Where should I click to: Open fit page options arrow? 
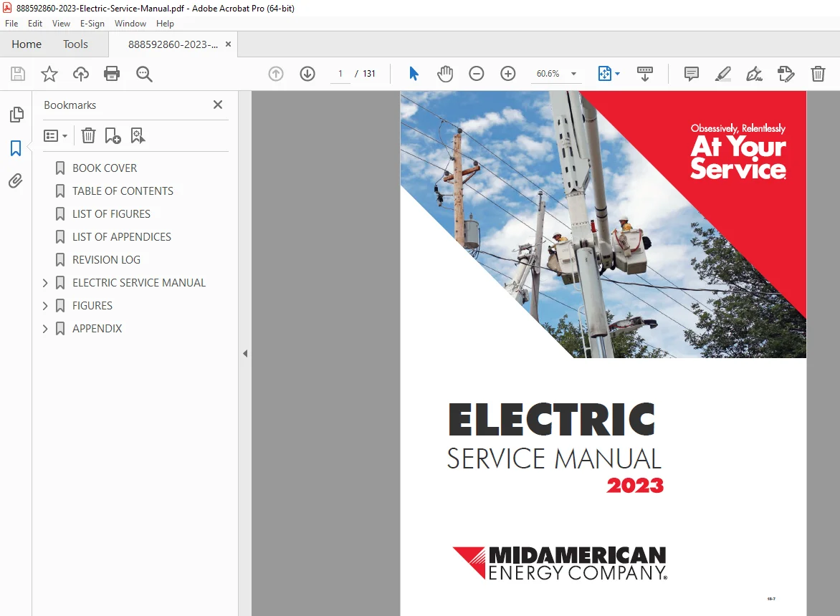tap(618, 74)
